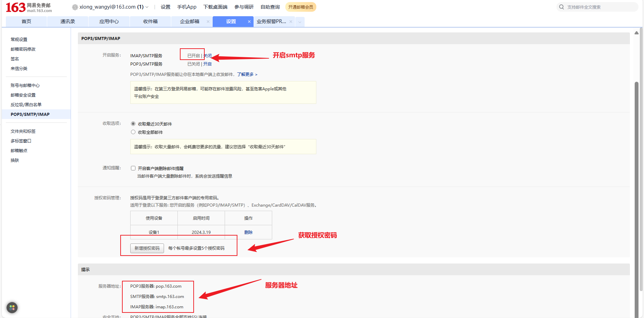Delete 设备1 authorization via 删除 link

248,232
